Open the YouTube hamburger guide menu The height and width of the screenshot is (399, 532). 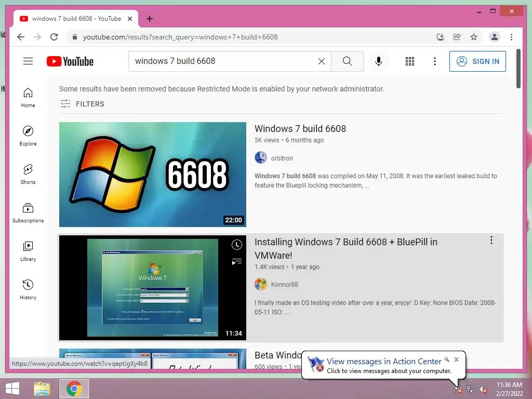[28, 61]
